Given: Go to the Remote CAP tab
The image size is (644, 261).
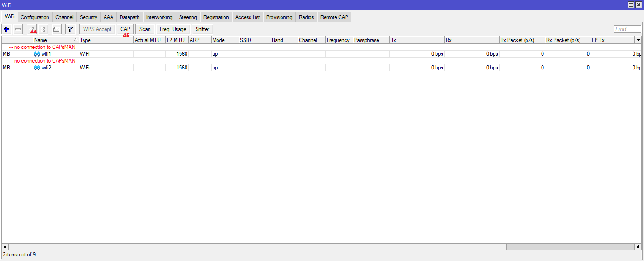Looking at the screenshot, I should coord(334,17).
